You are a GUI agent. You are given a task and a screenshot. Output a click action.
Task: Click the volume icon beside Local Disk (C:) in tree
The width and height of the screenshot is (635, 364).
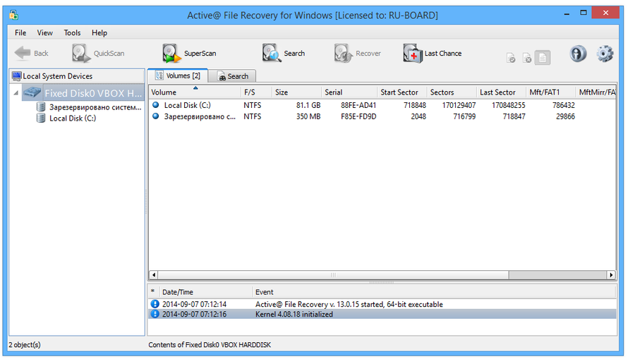point(41,118)
